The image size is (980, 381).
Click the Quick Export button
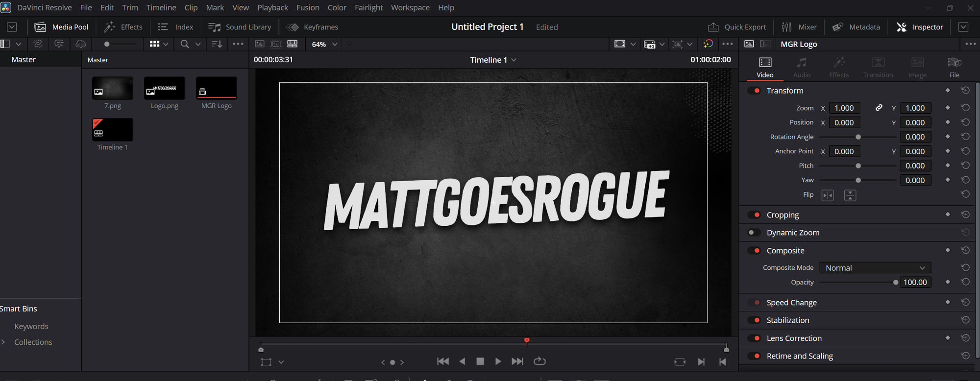click(x=737, y=27)
